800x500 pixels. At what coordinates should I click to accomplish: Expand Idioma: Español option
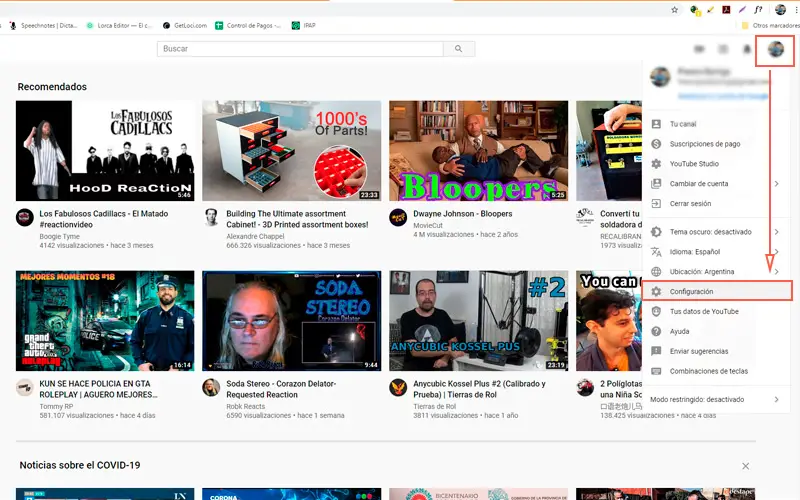[715, 252]
